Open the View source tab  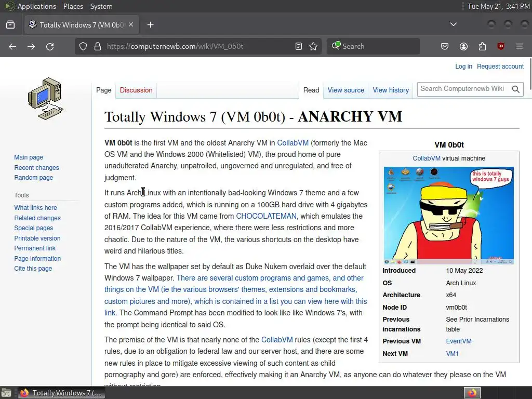click(x=345, y=90)
